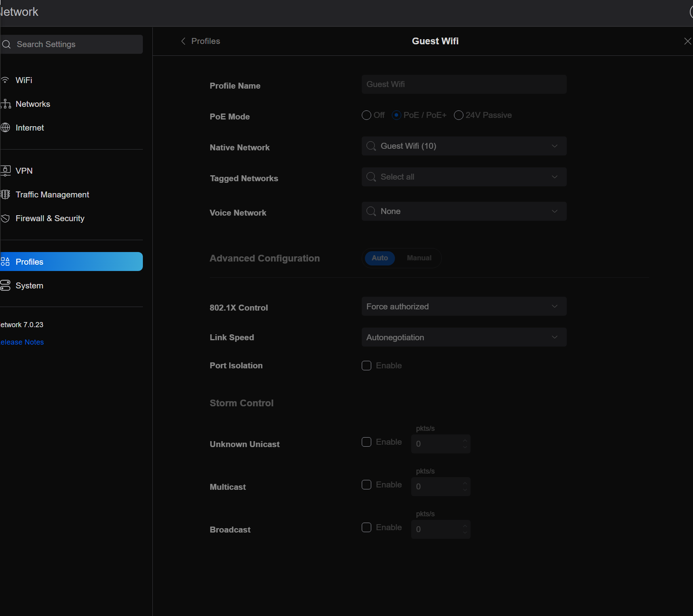This screenshot has width=693, height=616.
Task: Open the 802.1X Control dropdown
Action: coord(464,307)
